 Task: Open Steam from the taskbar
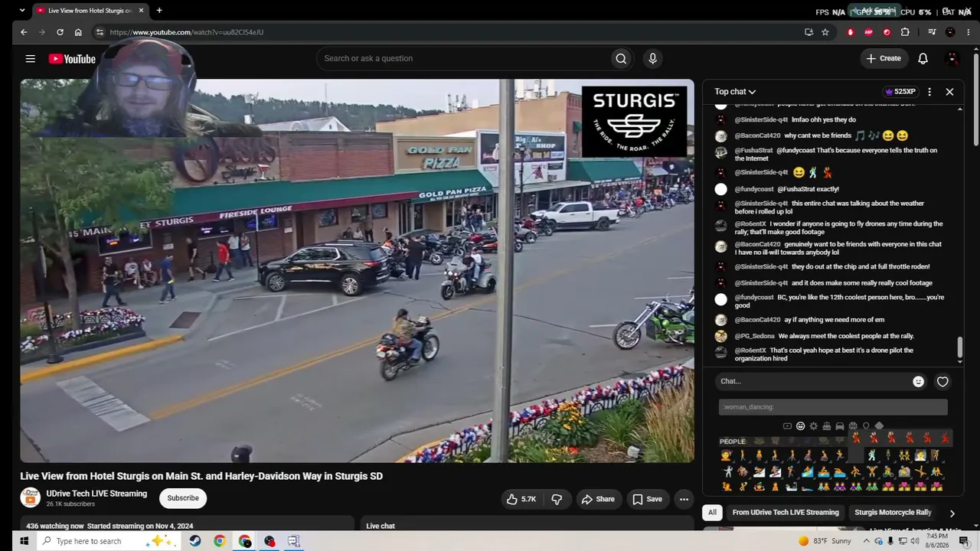coord(195,541)
